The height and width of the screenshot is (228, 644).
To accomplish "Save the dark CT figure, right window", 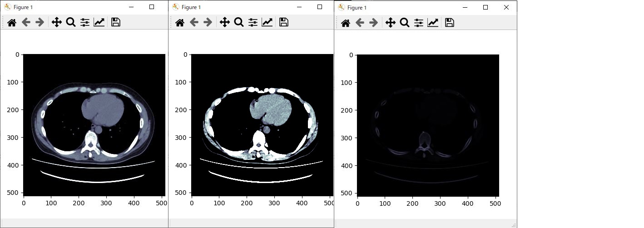I will 449,23.
